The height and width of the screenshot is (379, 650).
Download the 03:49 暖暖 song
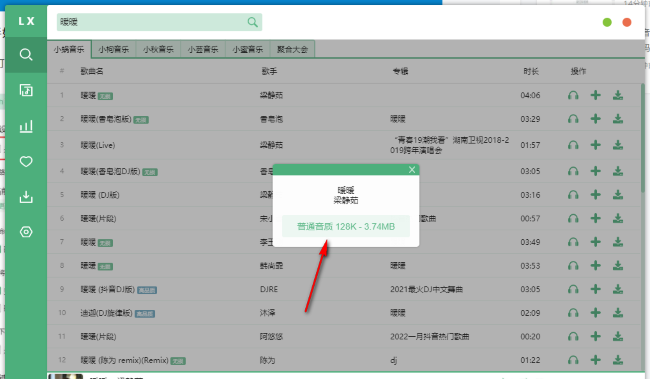coord(618,242)
